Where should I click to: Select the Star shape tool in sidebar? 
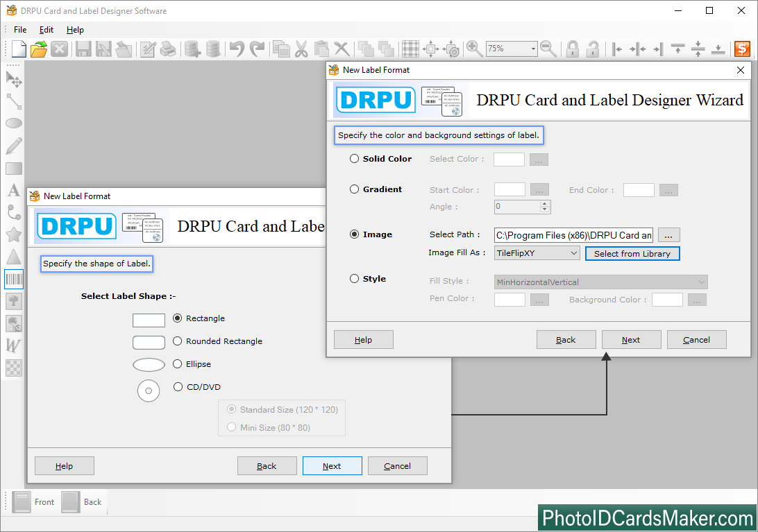(14, 235)
